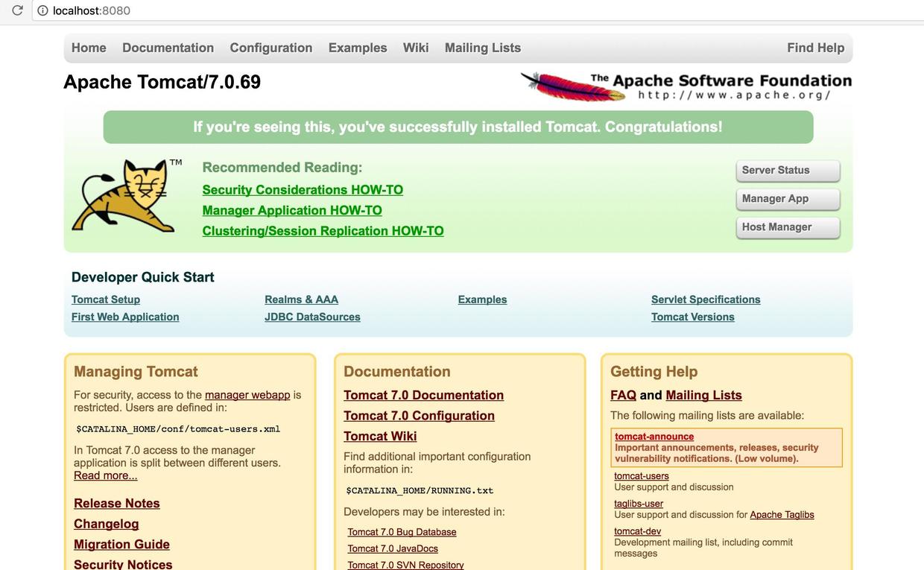Open the Security Notices link
Screen dimensions: 924x570
tap(123, 564)
